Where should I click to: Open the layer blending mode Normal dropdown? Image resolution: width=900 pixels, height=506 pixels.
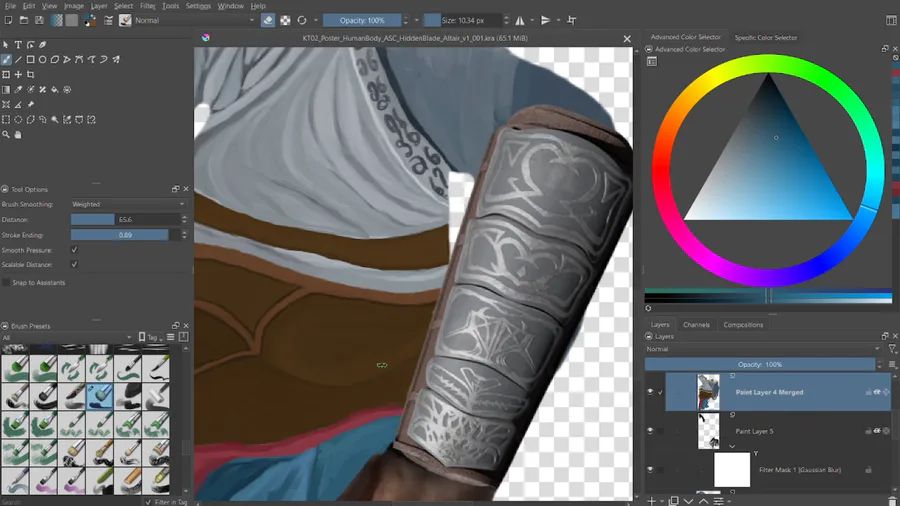(x=763, y=349)
